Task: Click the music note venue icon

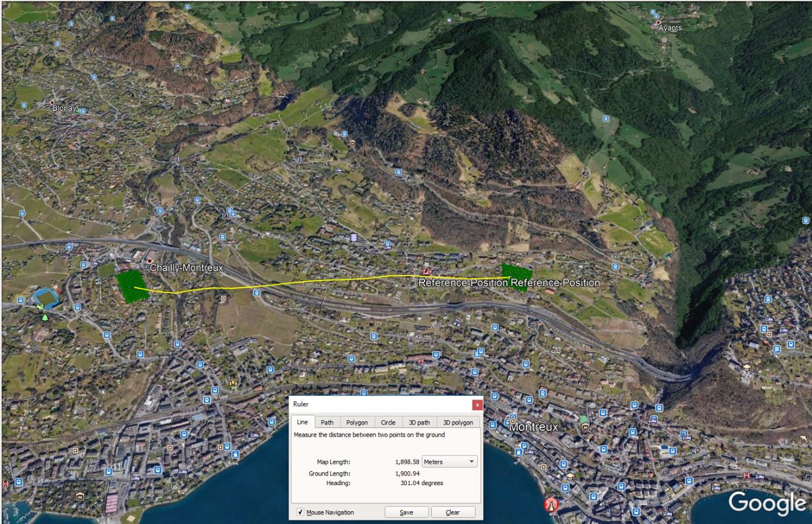Action: 457,321
